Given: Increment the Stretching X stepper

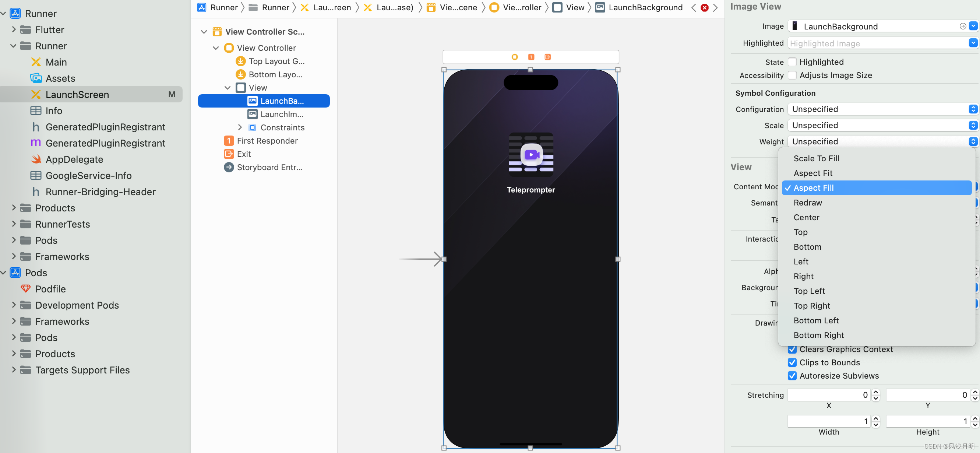Looking at the screenshot, I should tap(876, 392).
